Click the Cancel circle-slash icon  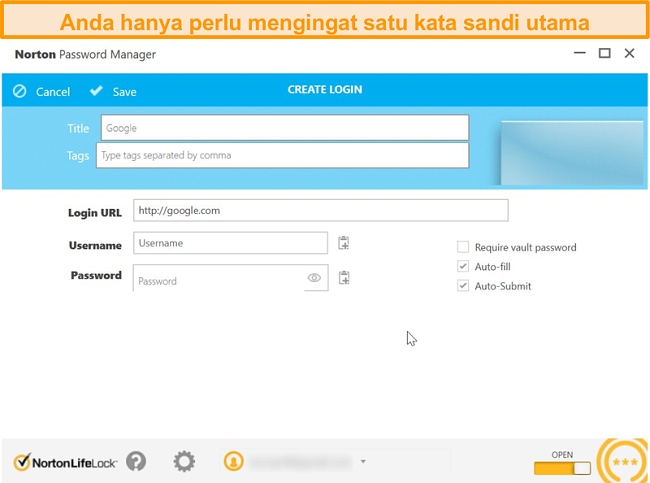click(x=19, y=91)
